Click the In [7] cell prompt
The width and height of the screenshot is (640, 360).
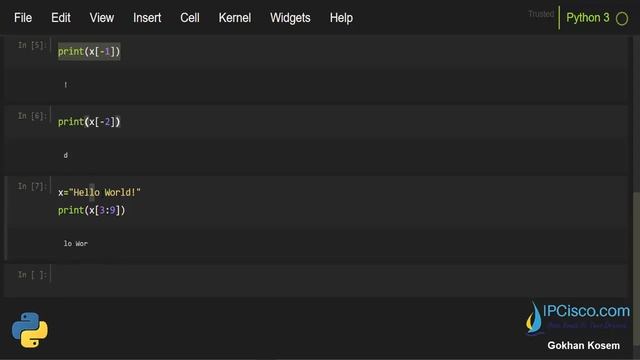point(32,187)
